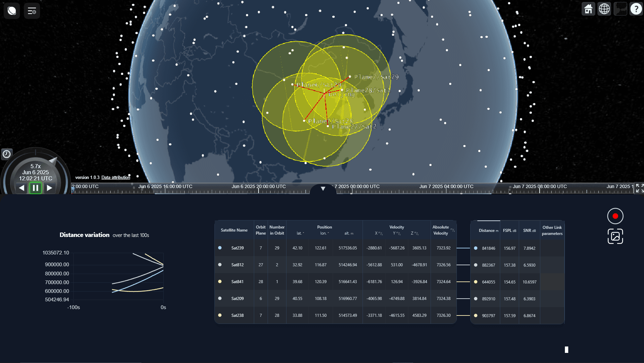Click the clock reset-to-realtime icon
This screenshot has height=363, width=644.
7,154
